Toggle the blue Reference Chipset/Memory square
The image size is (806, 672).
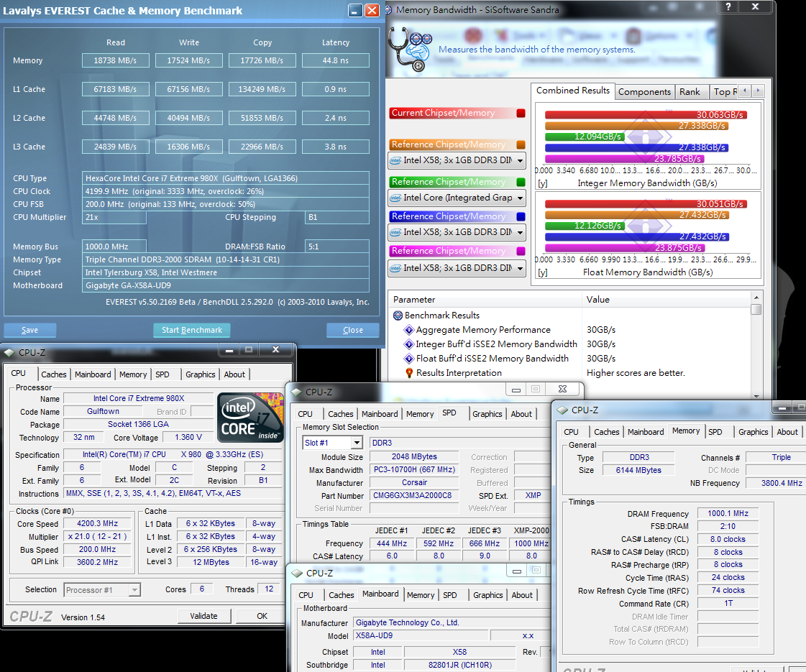[x=521, y=216]
